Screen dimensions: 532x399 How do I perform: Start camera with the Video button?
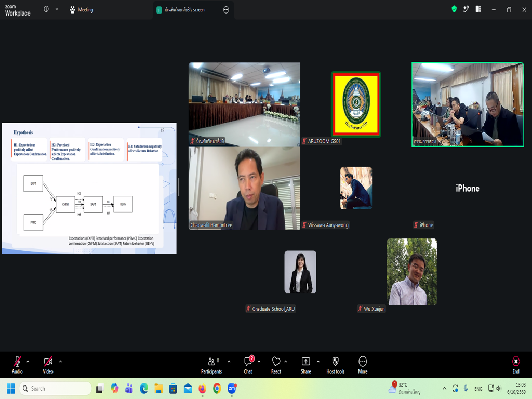tap(48, 365)
